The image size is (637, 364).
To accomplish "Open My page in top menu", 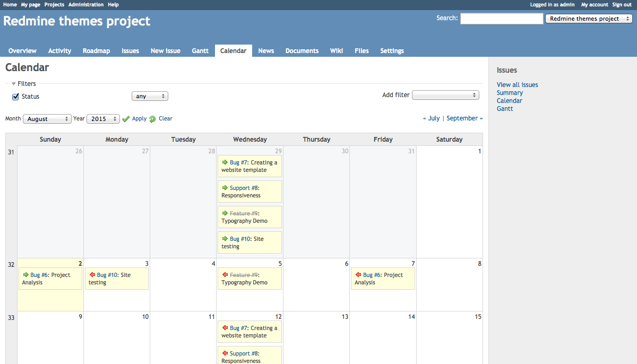I will point(31,4).
